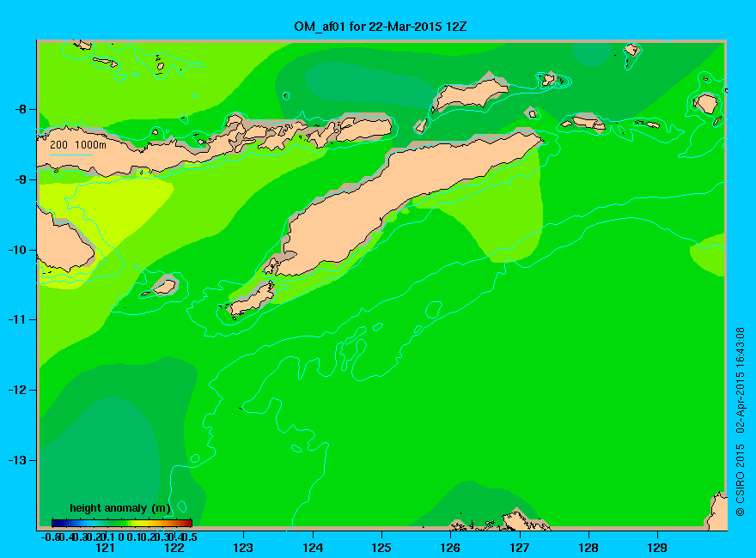Click the longitude label 126
Viewport: 756px width, 558px height.
point(450,548)
